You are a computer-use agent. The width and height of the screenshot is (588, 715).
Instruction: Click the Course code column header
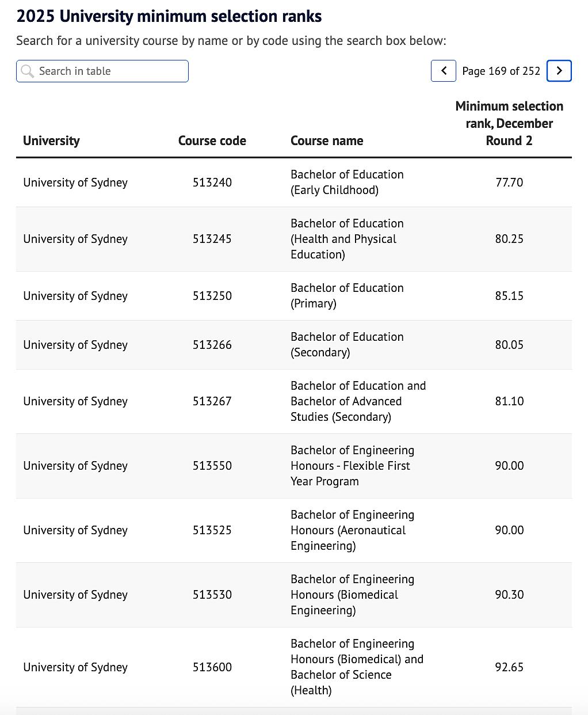(212, 140)
